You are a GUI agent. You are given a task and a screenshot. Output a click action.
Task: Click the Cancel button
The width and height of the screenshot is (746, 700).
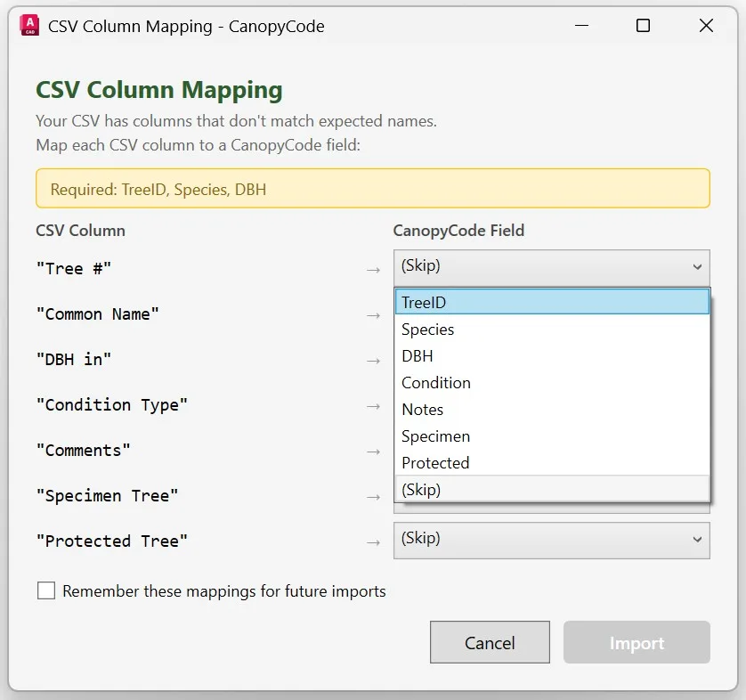pyautogui.click(x=490, y=642)
